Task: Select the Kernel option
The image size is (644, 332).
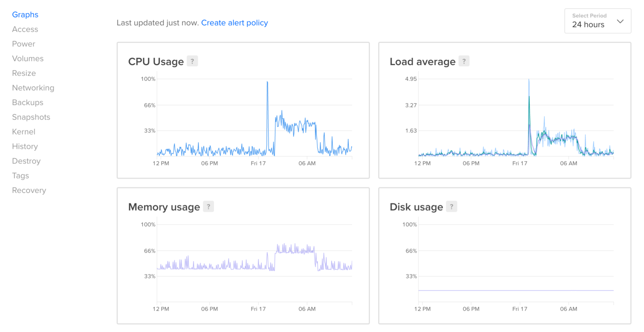Action: click(x=23, y=132)
